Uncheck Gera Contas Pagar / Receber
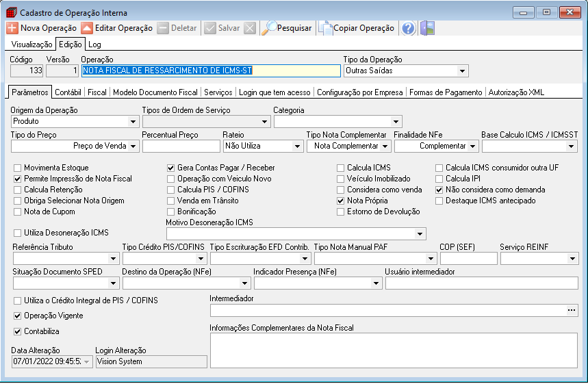Viewport: 588px width, 384px height. point(170,168)
